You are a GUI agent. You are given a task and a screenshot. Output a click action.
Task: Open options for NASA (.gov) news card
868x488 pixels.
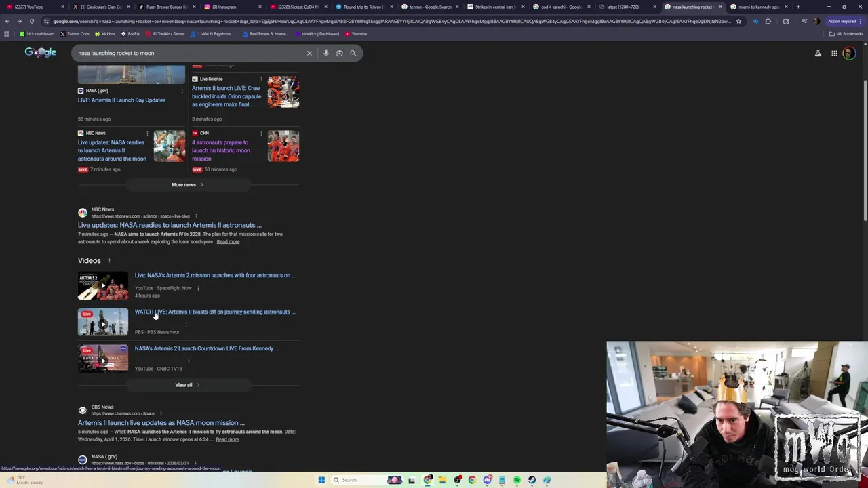pos(182,91)
